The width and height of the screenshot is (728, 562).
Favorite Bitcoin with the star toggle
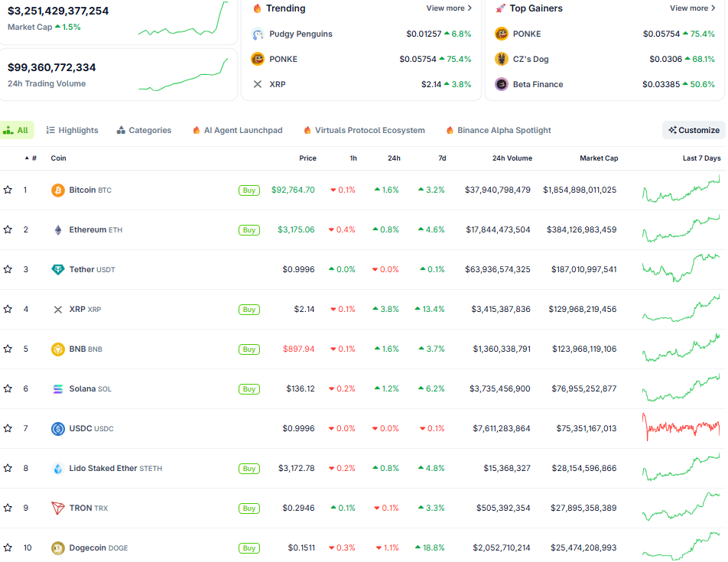8,190
